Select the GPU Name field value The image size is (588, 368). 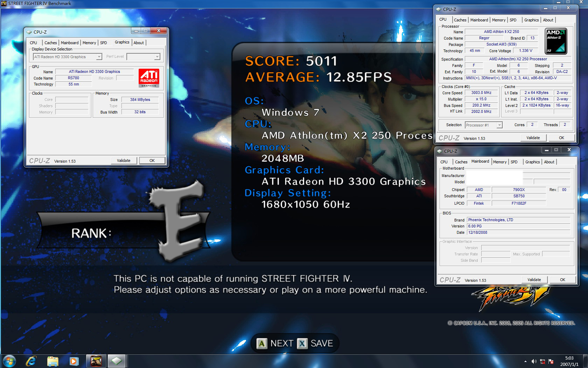[x=94, y=71]
